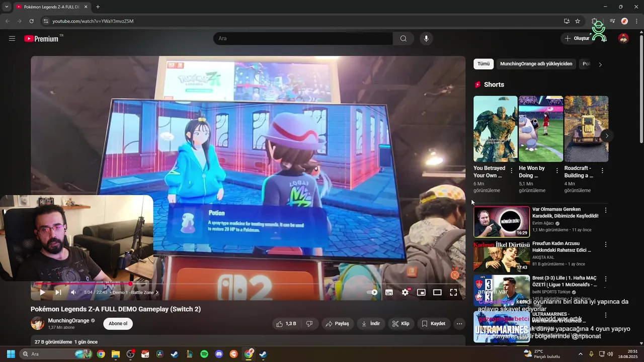Skip to the next video
644x362 pixels.
[x=58, y=292]
